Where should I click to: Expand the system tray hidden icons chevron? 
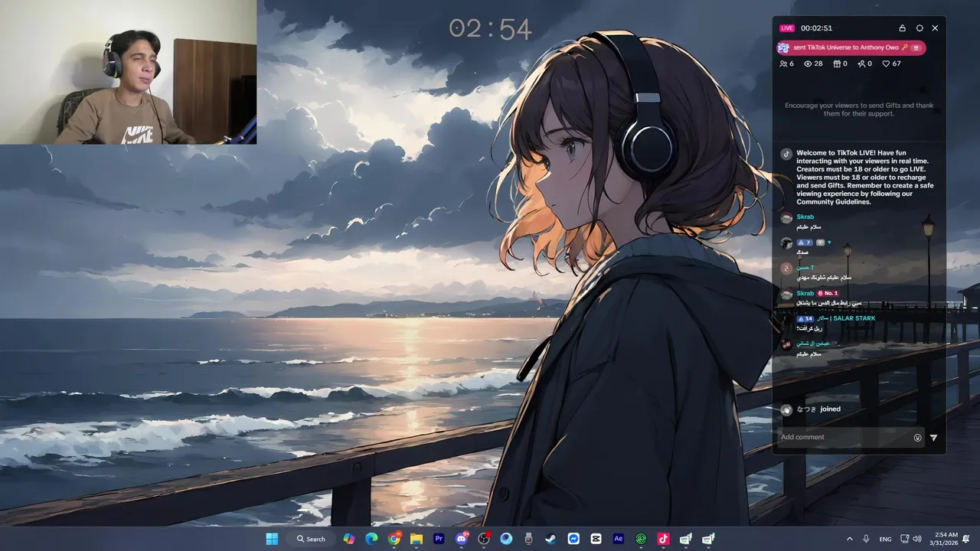tap(849, 539)
